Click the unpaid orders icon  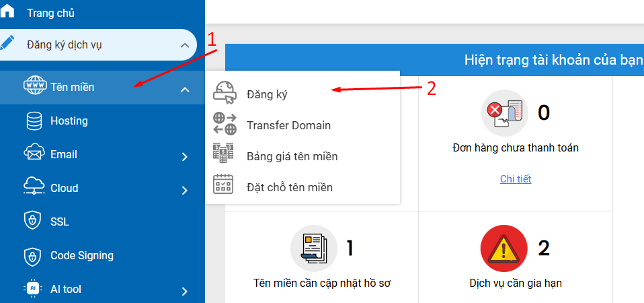click(x=504, y=113)
